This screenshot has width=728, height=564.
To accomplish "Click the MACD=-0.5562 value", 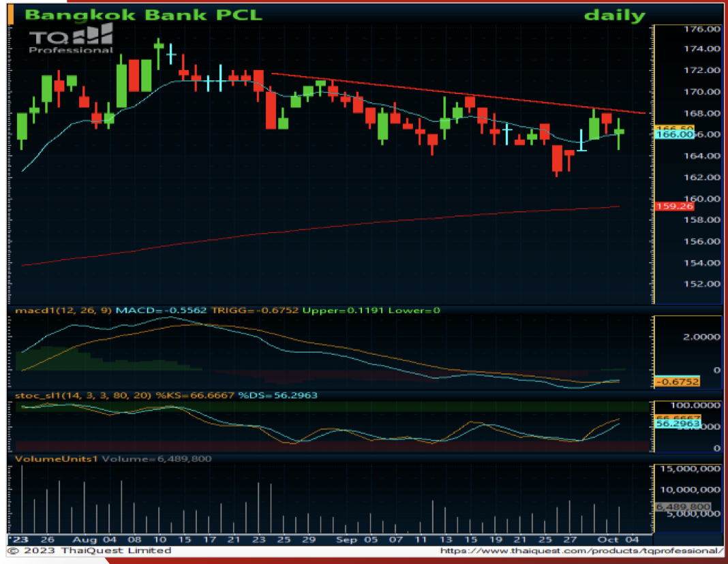I will click(161, 311).
